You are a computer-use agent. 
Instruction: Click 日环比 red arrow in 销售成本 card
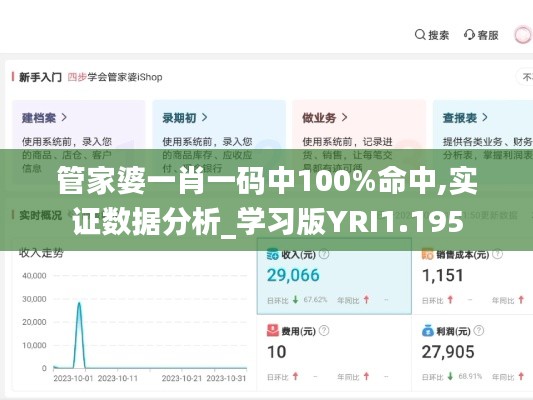point(450,300)
